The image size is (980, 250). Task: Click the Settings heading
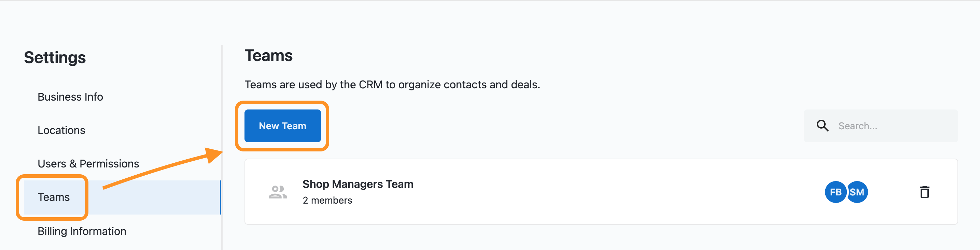tap(55, 57)
